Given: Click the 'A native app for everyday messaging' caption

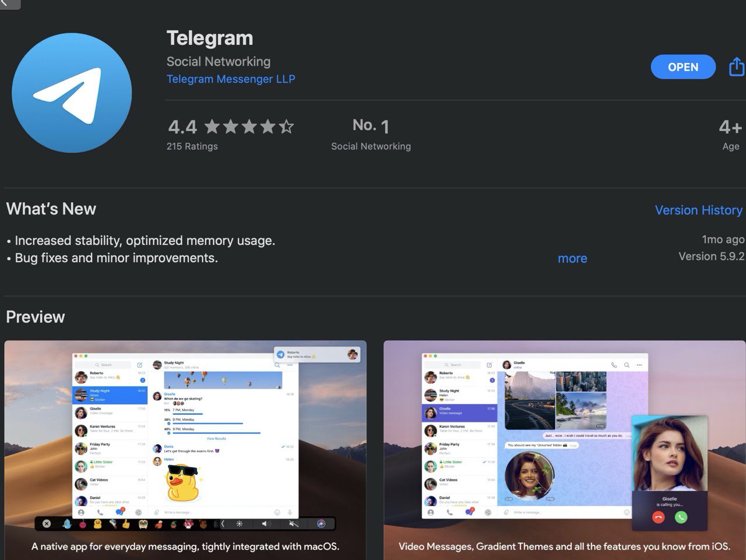Looking at the screenshot, I should tap(185, 547).
